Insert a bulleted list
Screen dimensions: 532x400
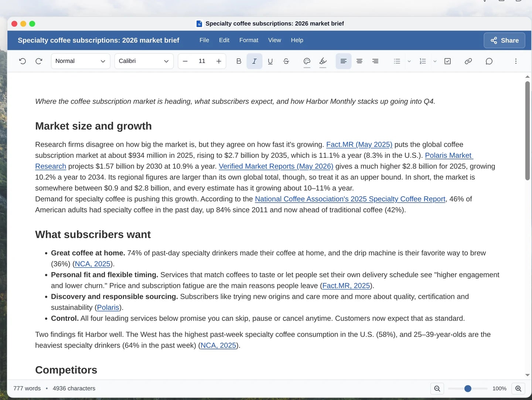[397, 61]
